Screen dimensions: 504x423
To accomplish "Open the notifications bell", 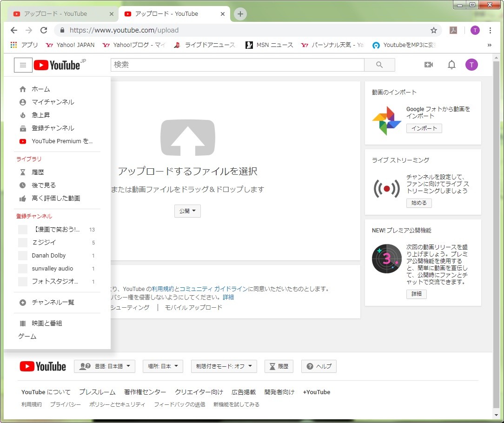I will pos(451,65).
